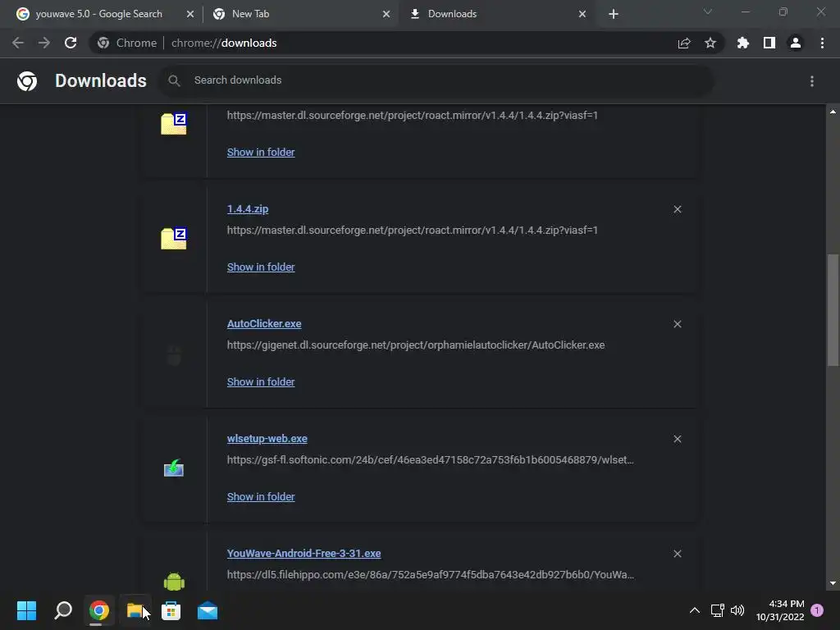Image resolution: width=840 pixels, height=630 pixels.
Task: Close the Downloads tab
Action: (582, 14)
